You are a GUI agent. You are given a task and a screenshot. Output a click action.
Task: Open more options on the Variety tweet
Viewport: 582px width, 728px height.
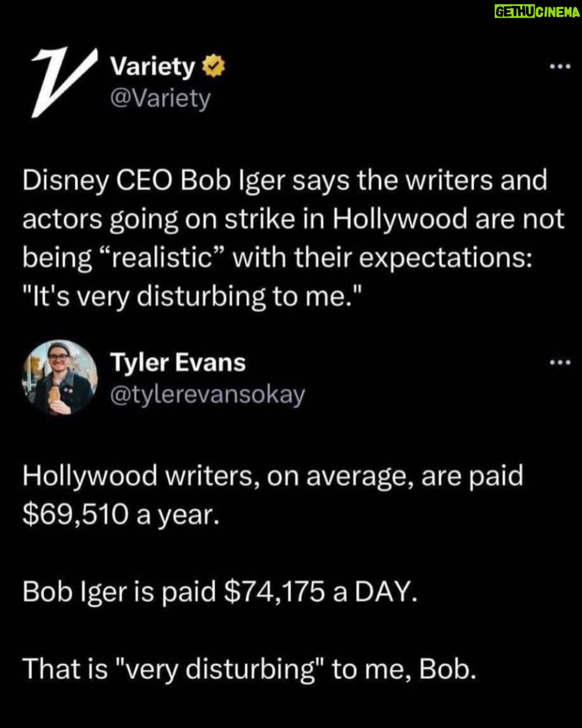(x=560, y=67)
